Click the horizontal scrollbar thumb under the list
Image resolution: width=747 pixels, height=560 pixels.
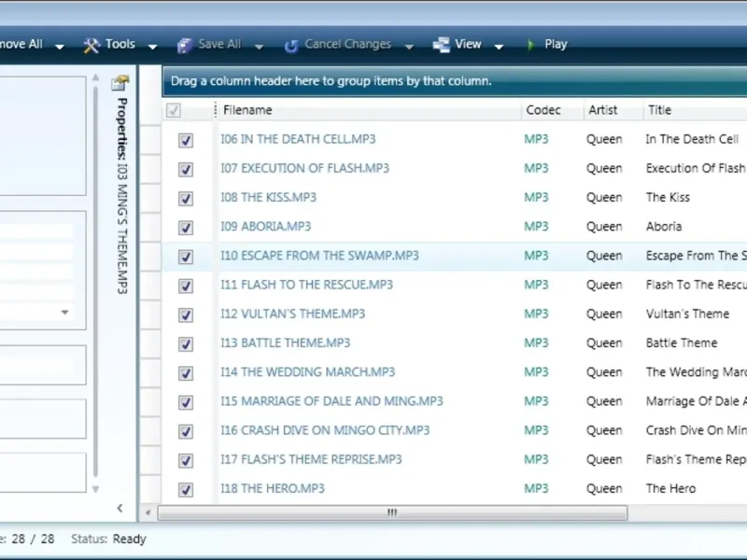pyautogui.click(x=392, y=512)
